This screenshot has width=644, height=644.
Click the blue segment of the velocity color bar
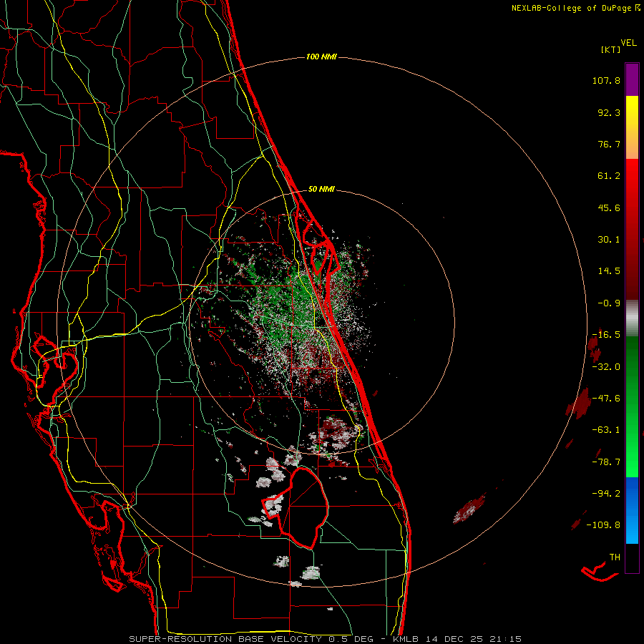point(632,510)
